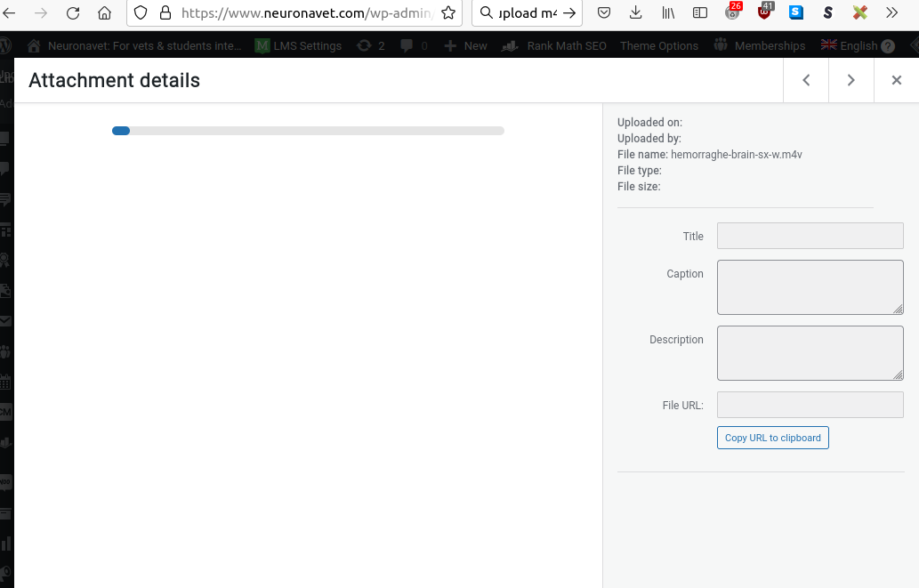Click the green and red cross extension icon
The height and width of the screenshot is (588, 919).
(859, 12)
